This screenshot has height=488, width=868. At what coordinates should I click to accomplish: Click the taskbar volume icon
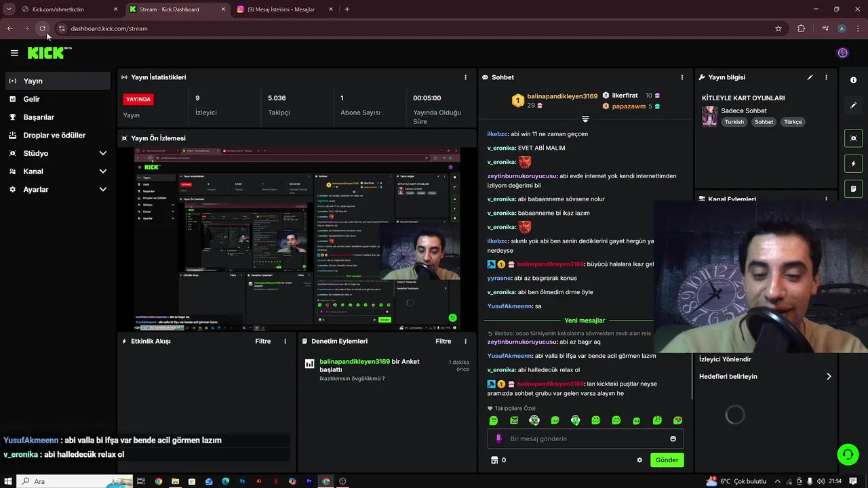point(821,481)
